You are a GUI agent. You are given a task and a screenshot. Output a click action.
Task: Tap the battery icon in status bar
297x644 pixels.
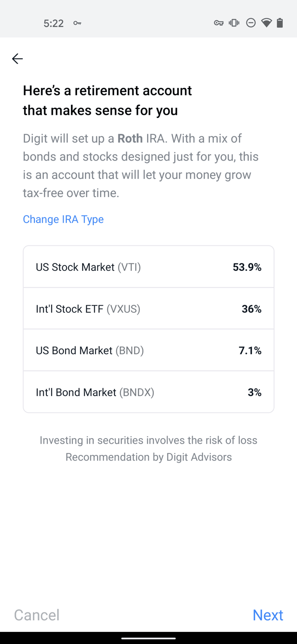280,23
